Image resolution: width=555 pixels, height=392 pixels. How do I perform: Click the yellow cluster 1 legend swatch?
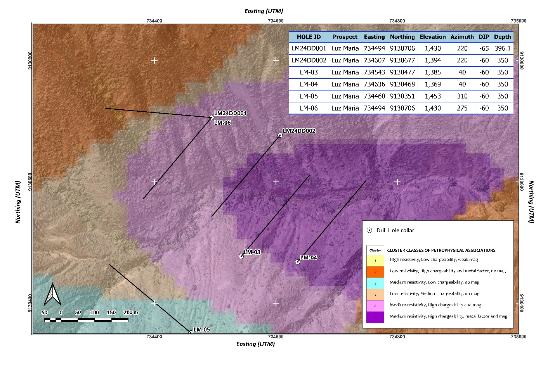[375, 260]
